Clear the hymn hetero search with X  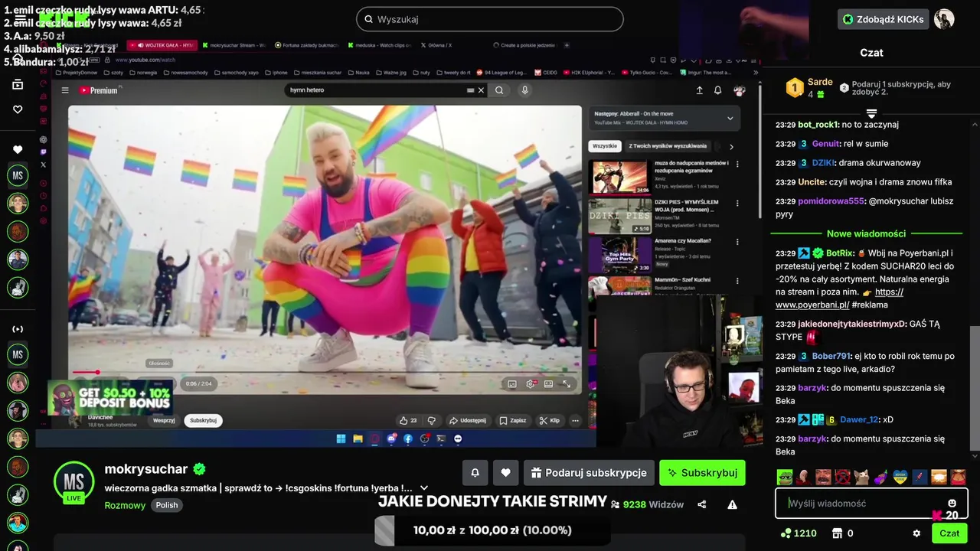(x=481, y=90)
